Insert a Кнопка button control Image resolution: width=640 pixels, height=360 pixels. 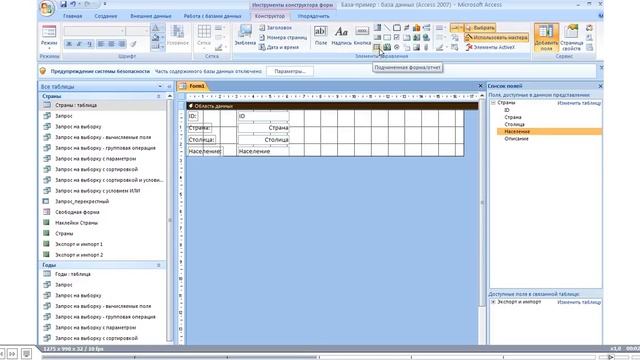point(362,36)
